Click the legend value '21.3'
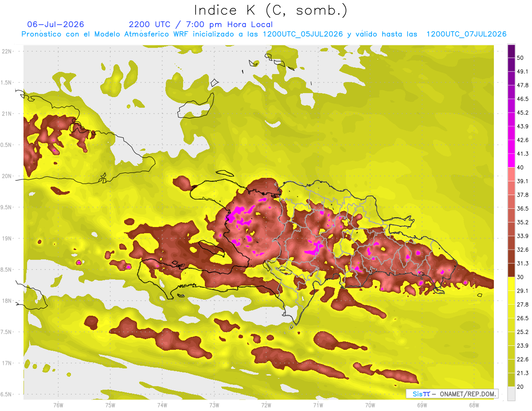 coord(522,373)
